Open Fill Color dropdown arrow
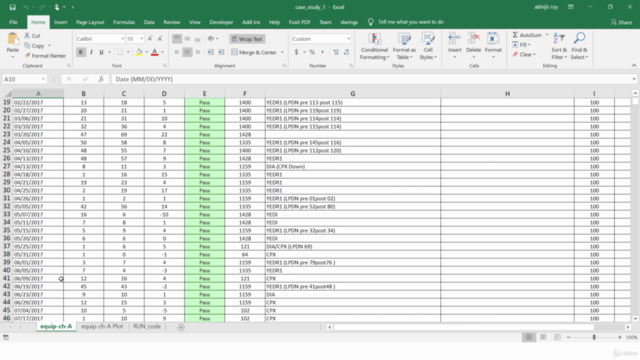This screenshot has width=640, height=360. [x=147, y=52]
